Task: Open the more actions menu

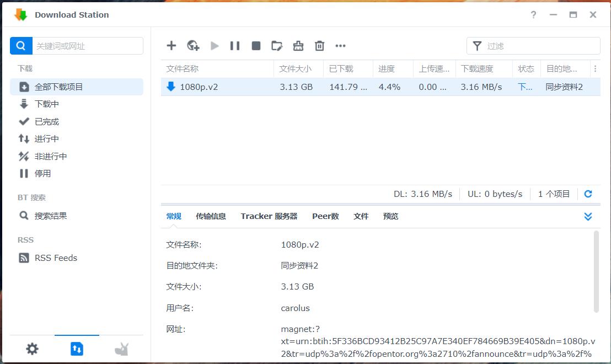Action: (x=340, y=46)
